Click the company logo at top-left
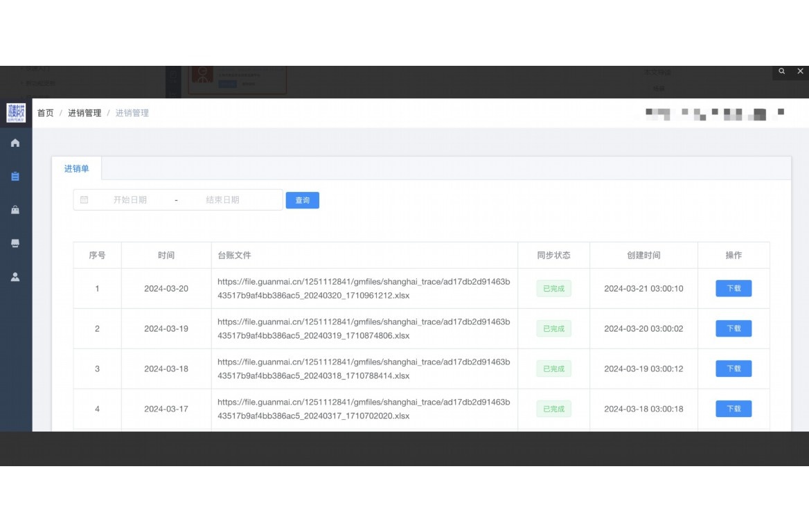 tap(15, 112)
